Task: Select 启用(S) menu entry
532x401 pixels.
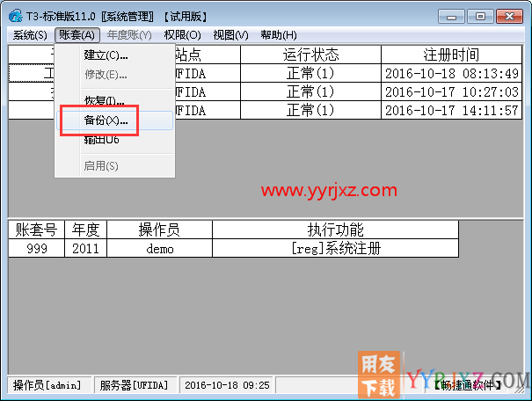Action: pos(114,166)
